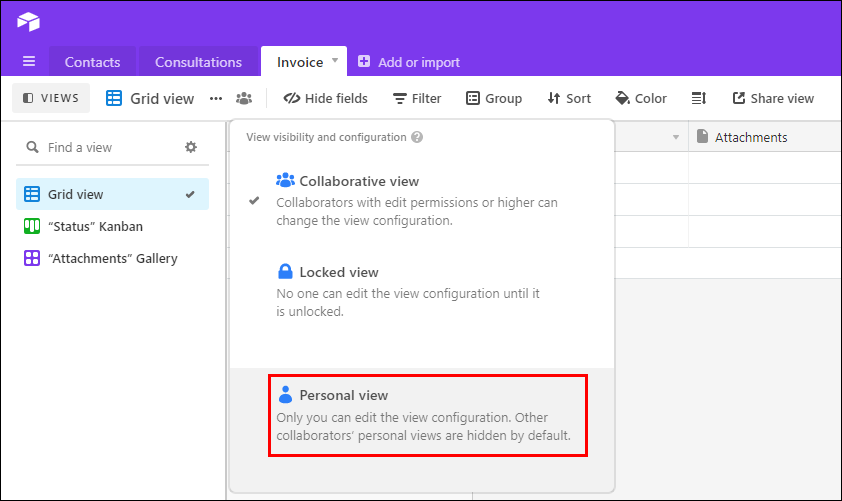Open the "Status" Kanban view
This screenshot has width=842, height=501.
pos(98,226)
